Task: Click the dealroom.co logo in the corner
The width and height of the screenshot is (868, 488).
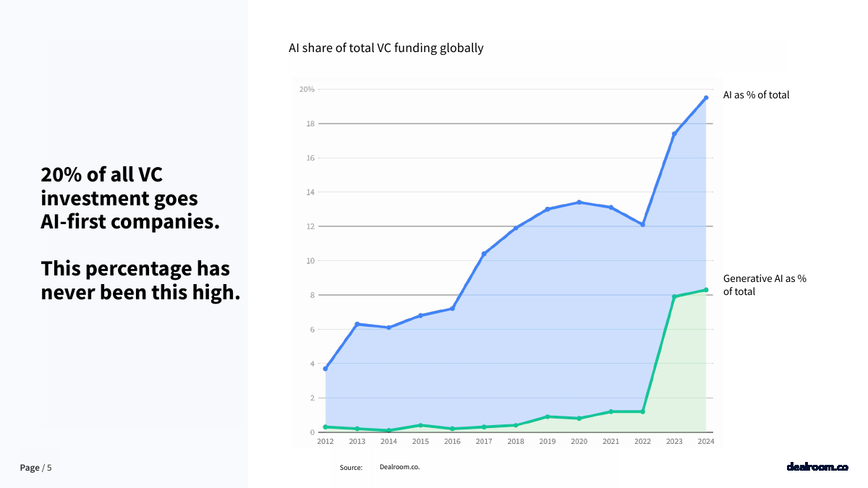Action: point(817,467)
